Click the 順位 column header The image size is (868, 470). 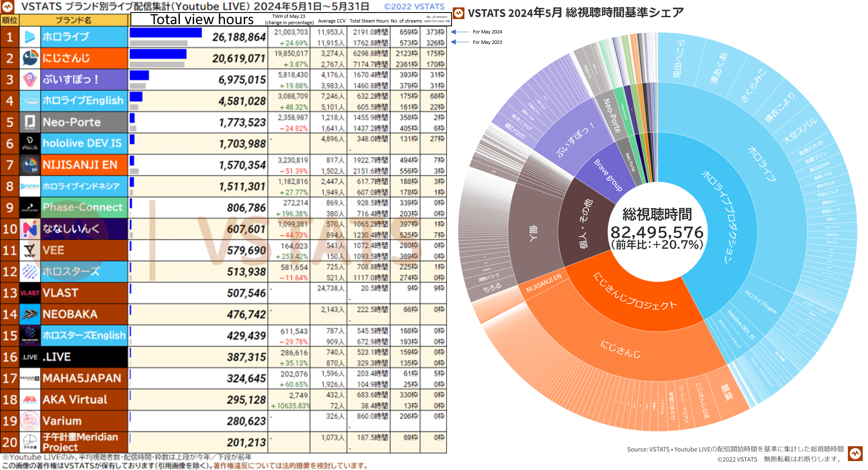coord(10,20)
